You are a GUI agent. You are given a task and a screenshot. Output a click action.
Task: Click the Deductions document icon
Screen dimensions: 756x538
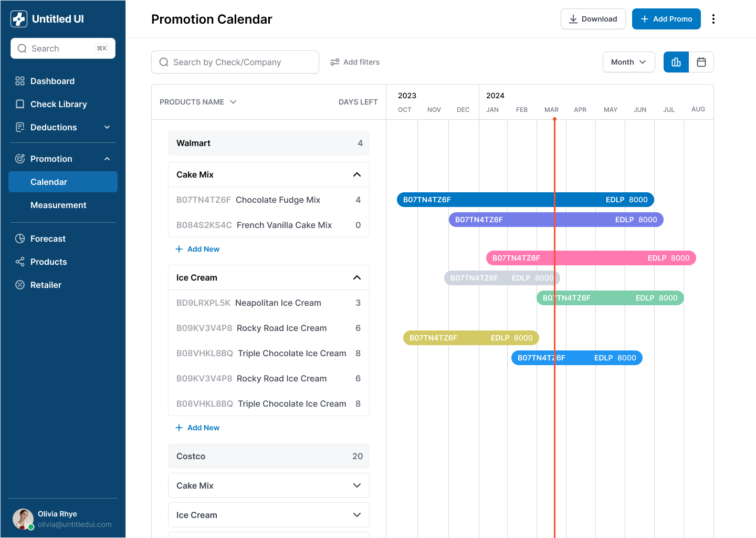click(20, 127)
